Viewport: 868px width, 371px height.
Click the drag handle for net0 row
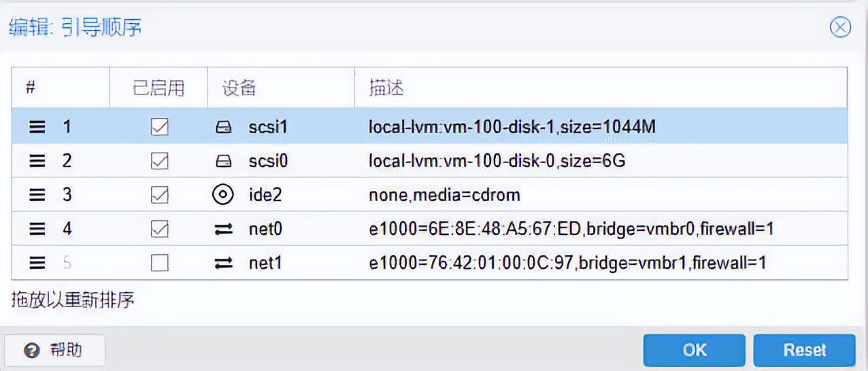[37, 230]
